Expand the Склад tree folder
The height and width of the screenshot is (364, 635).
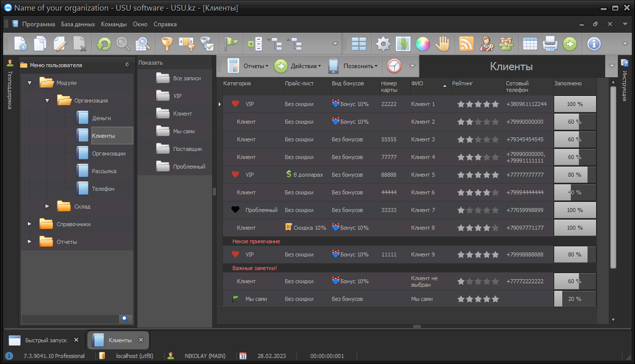click(47, 206)
